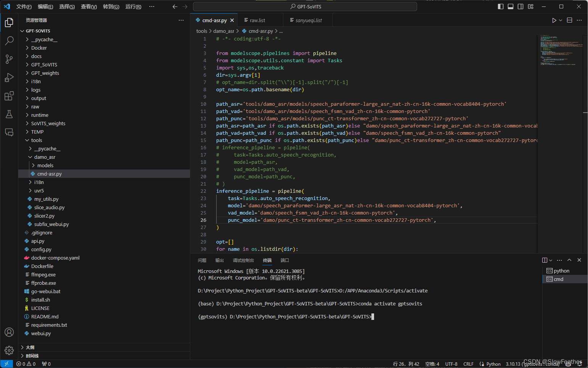Run the Python file with play button

pos(554,20)
